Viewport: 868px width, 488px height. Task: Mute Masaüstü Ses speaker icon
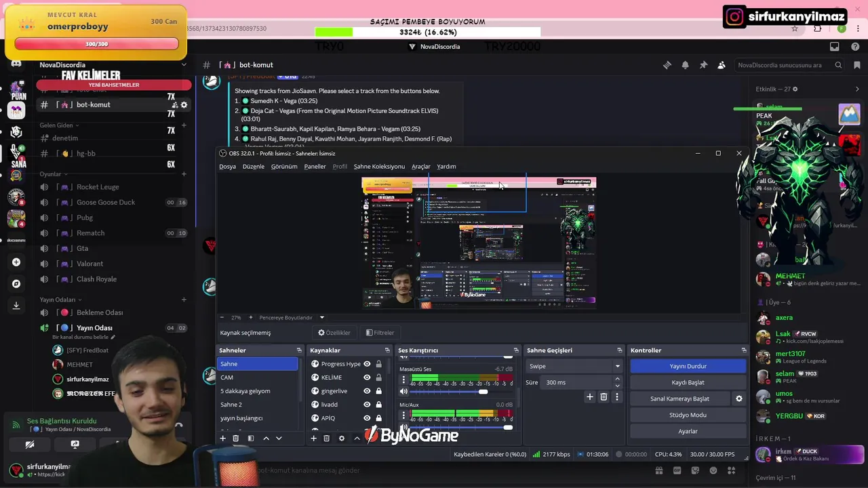(x=403, y=392)
